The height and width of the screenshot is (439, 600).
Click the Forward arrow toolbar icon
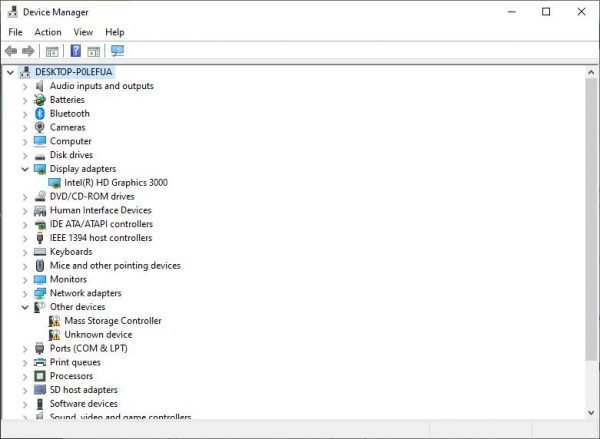28,51
